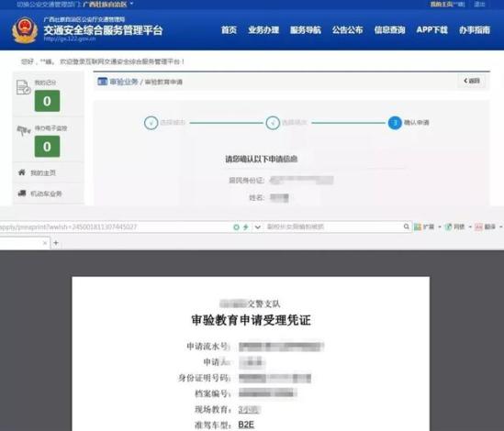Screen dimensions: 504x431
Task: Click the 审验业务 breadcrumb link
Action: [x=124, y=82]
